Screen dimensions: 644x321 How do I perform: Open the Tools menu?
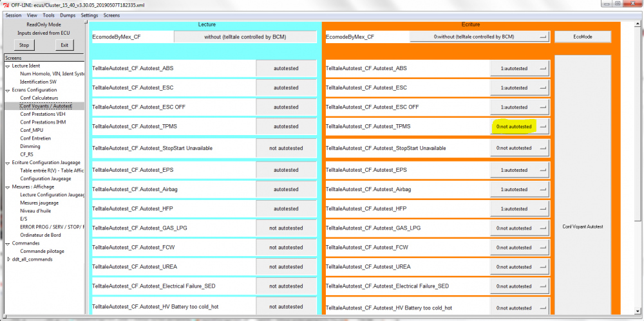click(x=48, y=15)
